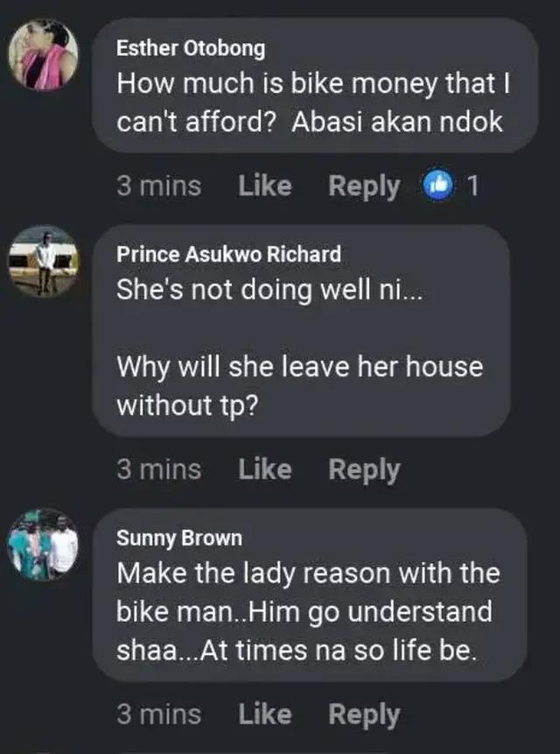This screenshot has height=754, width=560.
Task: Reply to Esther Otobong's comment
Action: [364, 187]
